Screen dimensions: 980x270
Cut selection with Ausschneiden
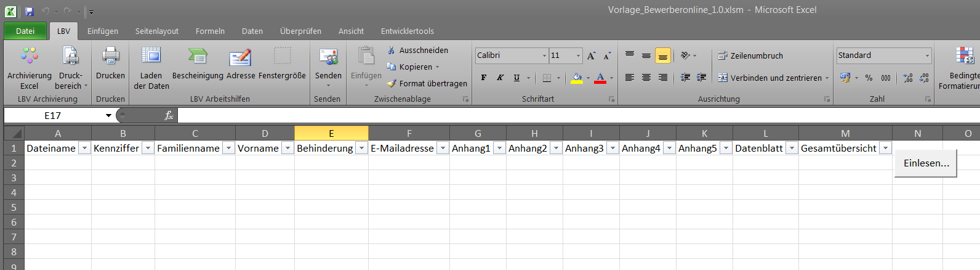[417, 50]
